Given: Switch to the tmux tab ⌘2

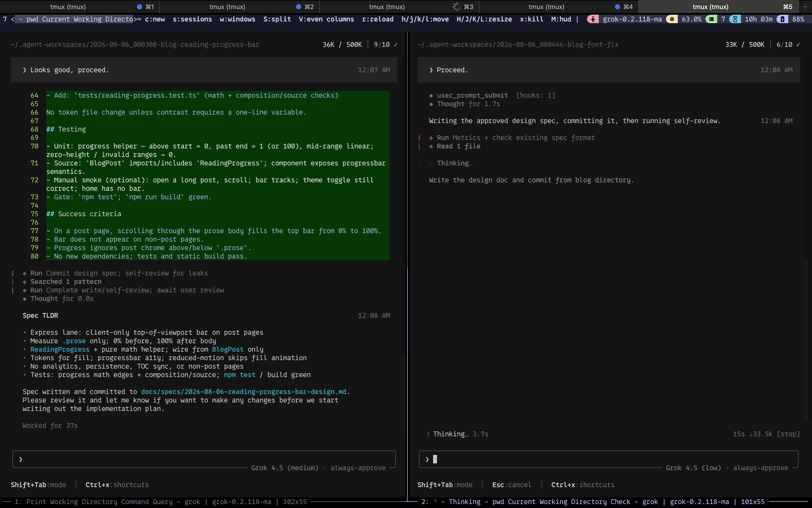Looking at the screenshot, I should click(239, 7).
